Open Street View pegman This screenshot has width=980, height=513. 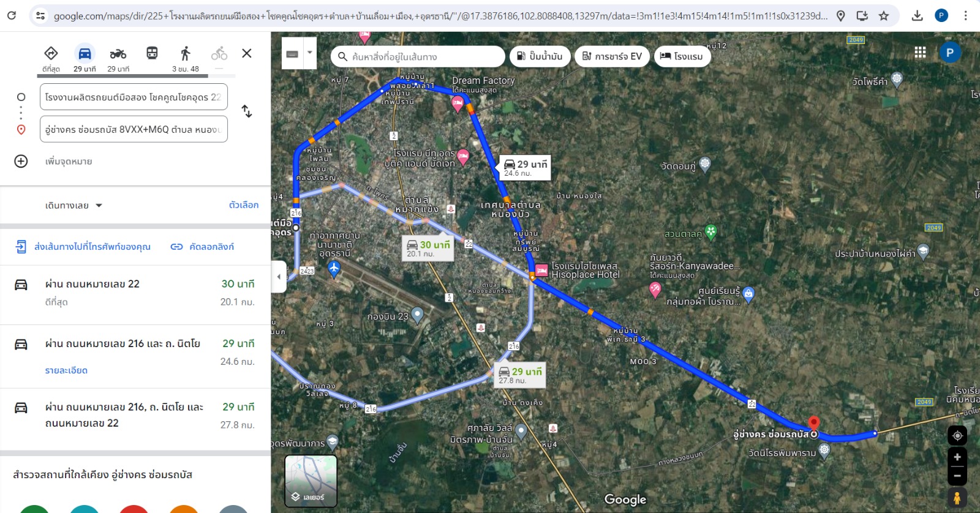[957, 498]
